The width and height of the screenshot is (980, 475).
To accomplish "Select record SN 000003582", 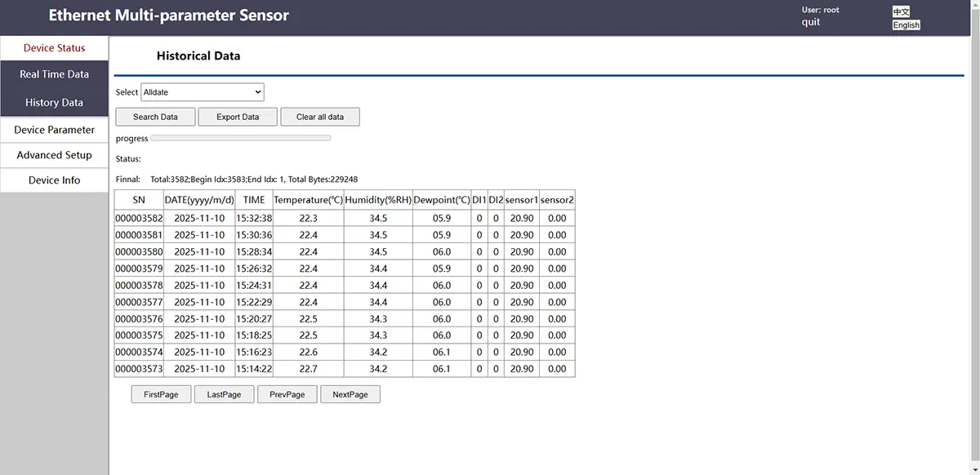I will 139,219.
